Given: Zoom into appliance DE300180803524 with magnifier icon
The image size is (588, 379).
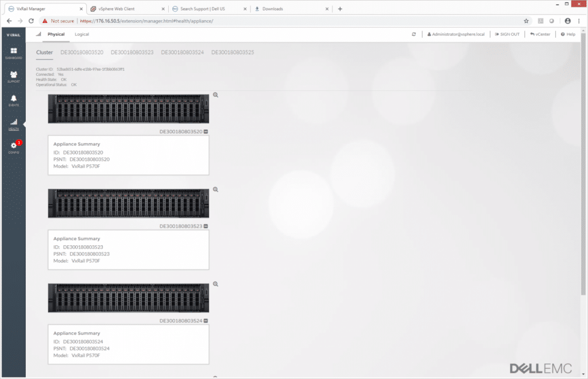Looking at the screenshot, I should [x=216, y=284].
